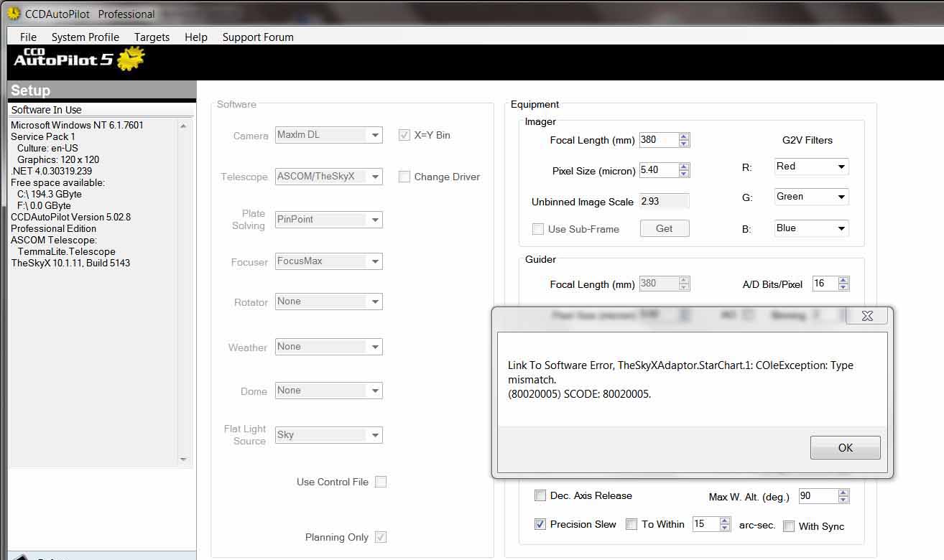
Task: Click the CCDAutoPilot sun icon in title bar
Action: [x=14, y=14]
